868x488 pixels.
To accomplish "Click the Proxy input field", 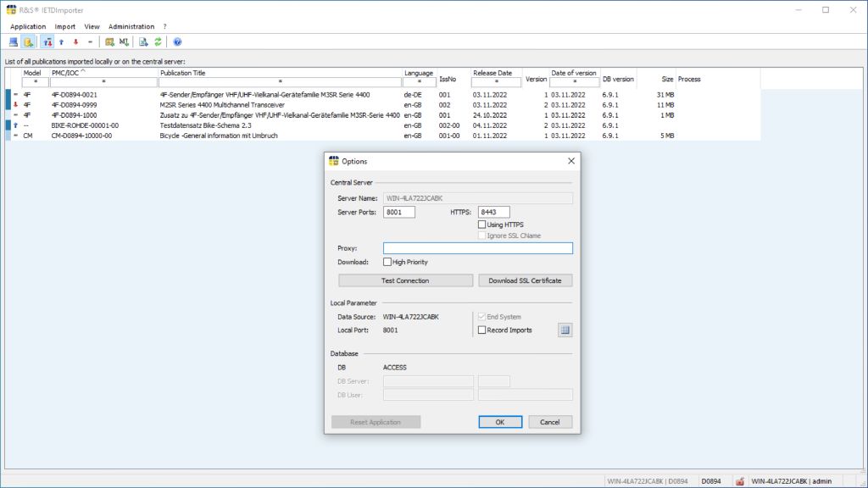I will point(478,248).
